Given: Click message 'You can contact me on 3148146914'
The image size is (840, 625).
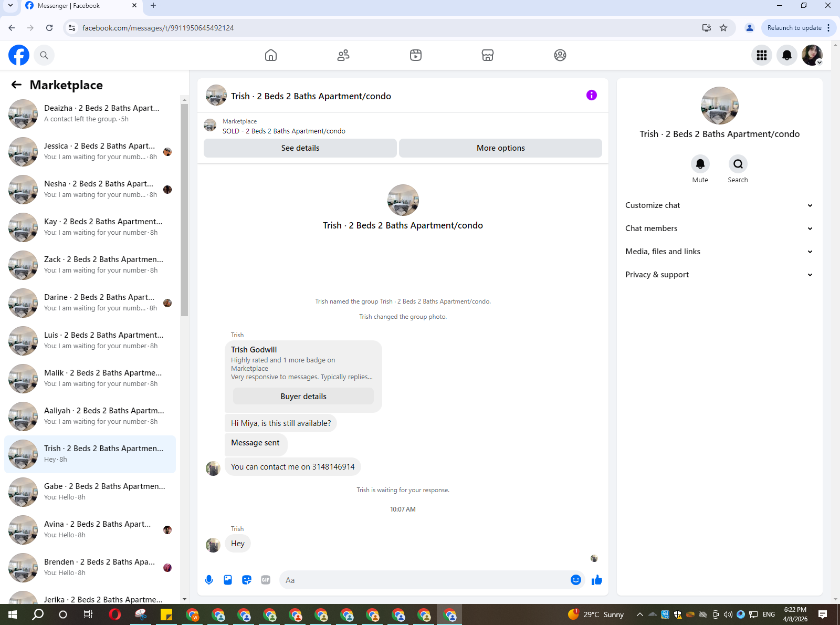Looking at the screenshot, I should tap(293, 466).
